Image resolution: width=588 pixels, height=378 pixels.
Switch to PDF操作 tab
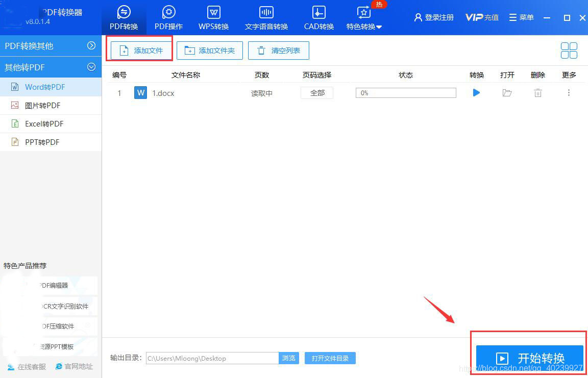pyautogui.click(x=169, y=18)
